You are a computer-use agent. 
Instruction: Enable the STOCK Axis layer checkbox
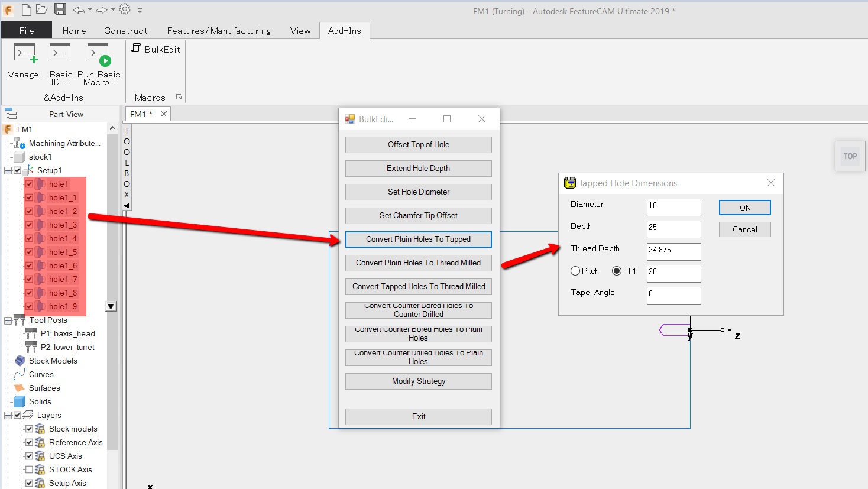29,469
